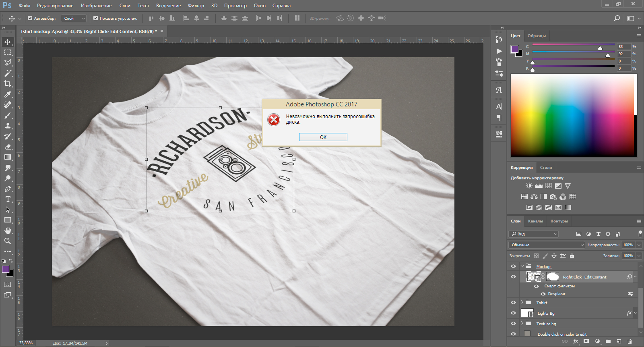Hide the Texture bg group

[513, 324]
